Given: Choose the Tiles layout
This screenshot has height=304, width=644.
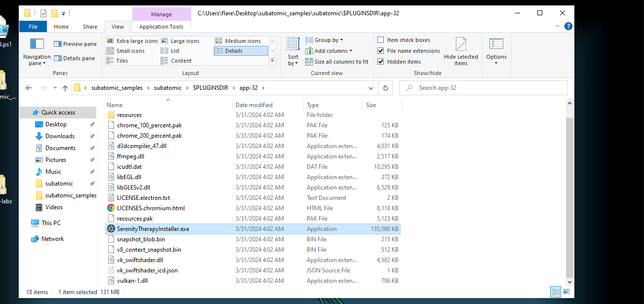Looking at the screenshot, I should tap(117, 61).
